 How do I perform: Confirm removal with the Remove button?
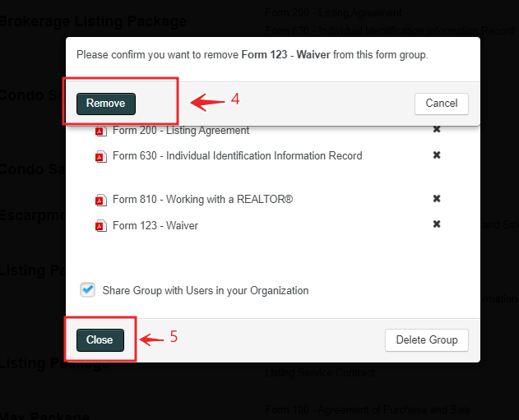[106, 104]
